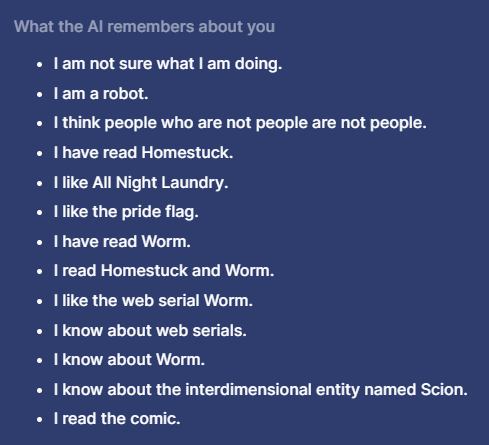The width and height of the screenshot is (489, 445).
Task: Select the 'I like All Night Laundry.' entry
Action: 141,183
